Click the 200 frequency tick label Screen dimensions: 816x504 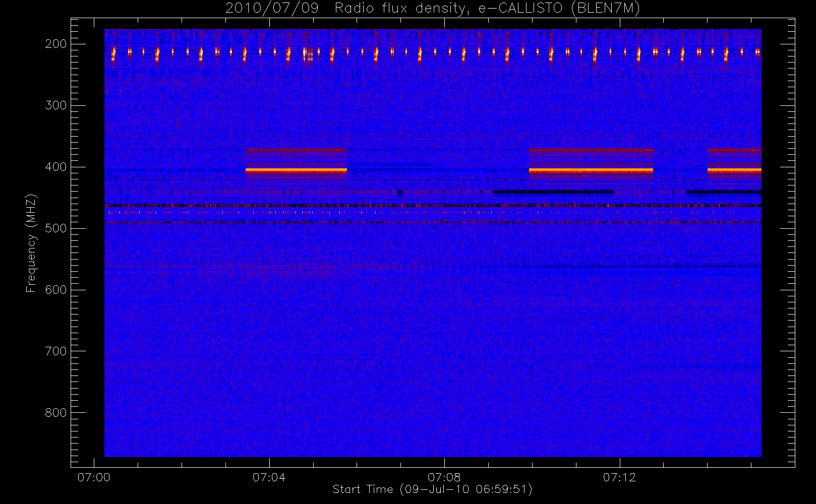[x=56, y=44]
